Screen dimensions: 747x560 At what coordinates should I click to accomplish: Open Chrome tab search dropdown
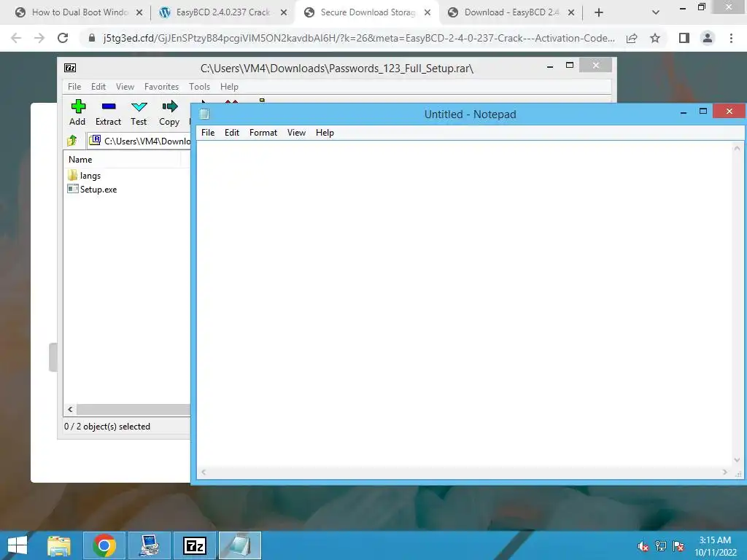pyautogui.click(x=656, y=13)
